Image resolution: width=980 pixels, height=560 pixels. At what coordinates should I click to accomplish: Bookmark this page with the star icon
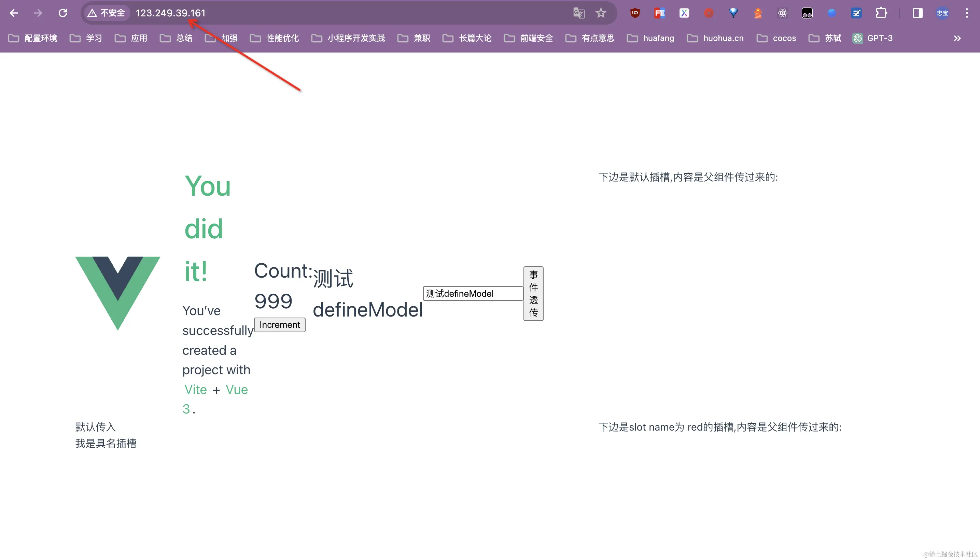(x=601, y=13)
